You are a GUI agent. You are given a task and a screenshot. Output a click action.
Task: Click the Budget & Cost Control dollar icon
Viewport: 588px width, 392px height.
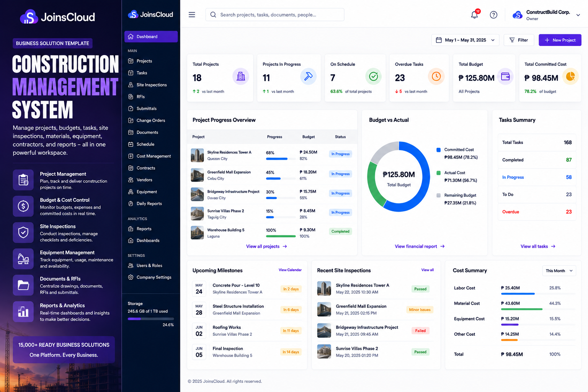coord(23,206)
